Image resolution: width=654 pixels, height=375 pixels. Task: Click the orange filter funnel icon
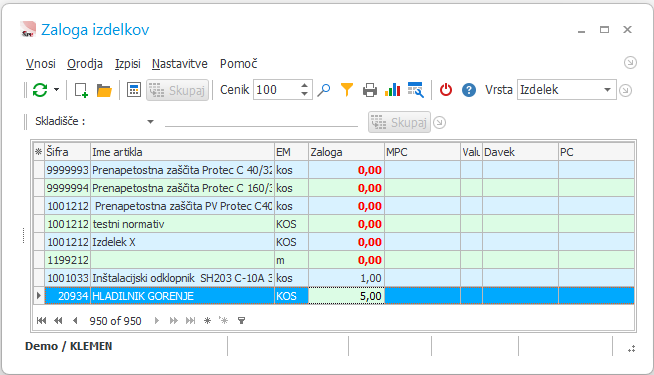point(347,90)
